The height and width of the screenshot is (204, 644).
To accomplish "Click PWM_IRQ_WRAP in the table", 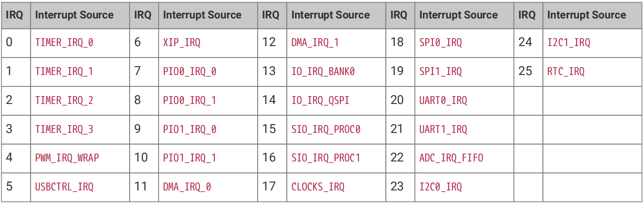I will pos(67,157).
